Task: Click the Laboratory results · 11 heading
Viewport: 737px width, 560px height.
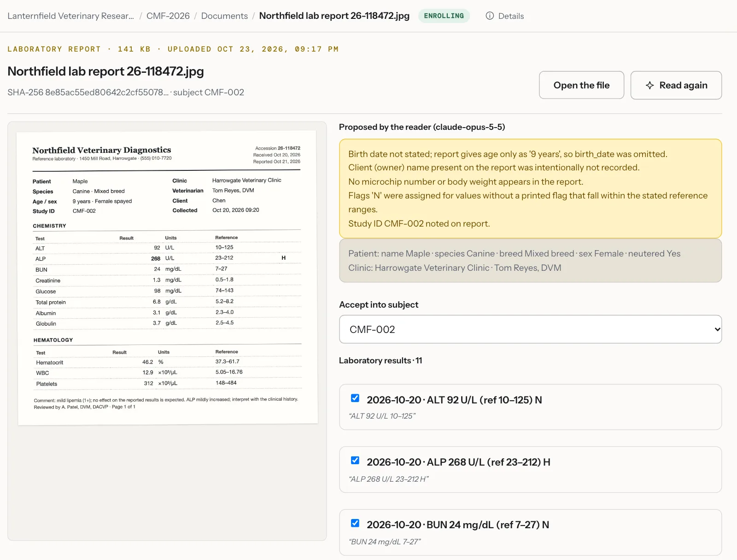Action: [380, 360]
